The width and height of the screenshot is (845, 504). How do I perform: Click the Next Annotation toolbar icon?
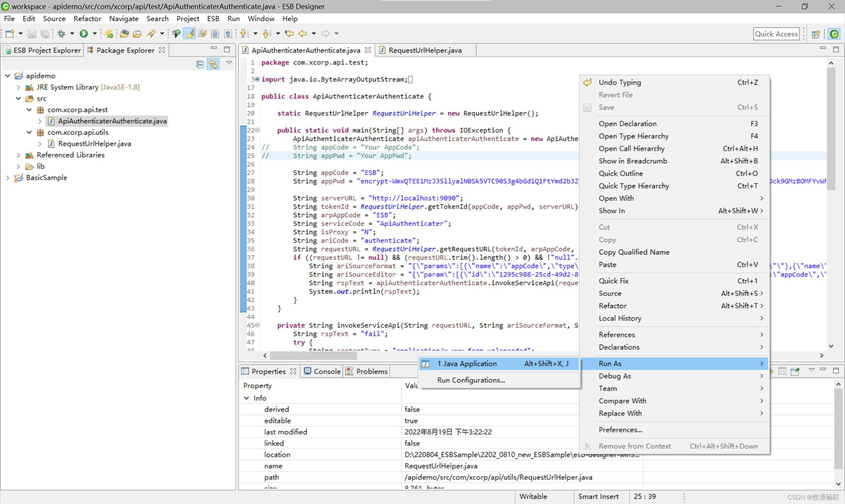pyautogui.click(x=244, y=34)
